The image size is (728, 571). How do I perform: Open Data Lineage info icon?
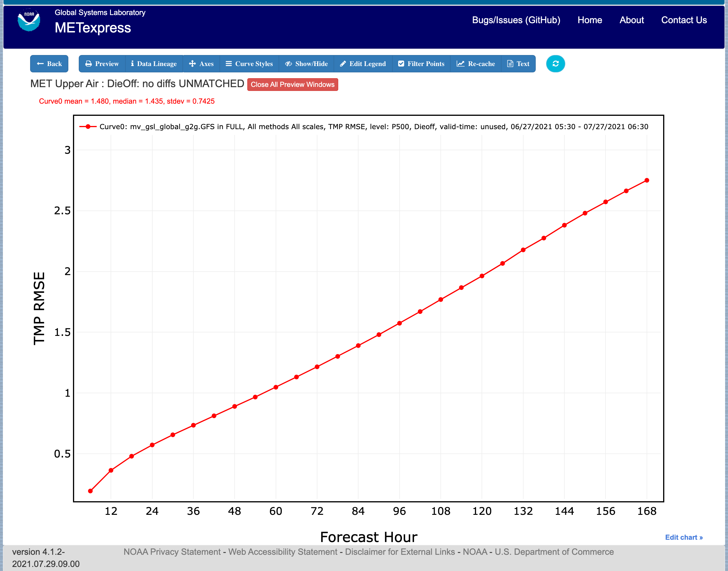(154, 63)
